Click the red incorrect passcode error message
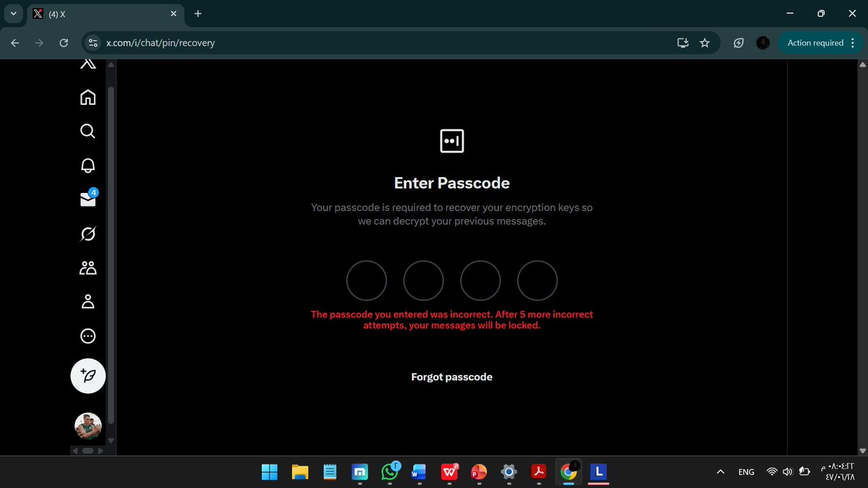868x488 pixels. coord(451,320)
